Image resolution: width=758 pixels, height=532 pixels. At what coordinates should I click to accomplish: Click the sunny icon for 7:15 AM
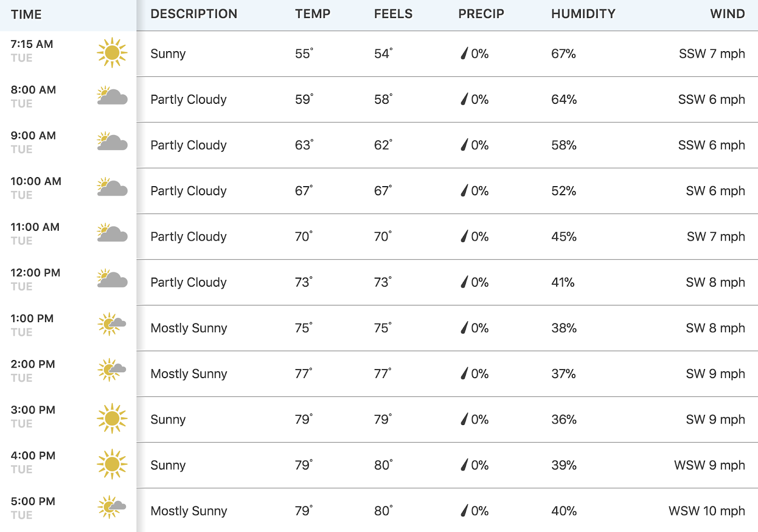click(112, 53)
